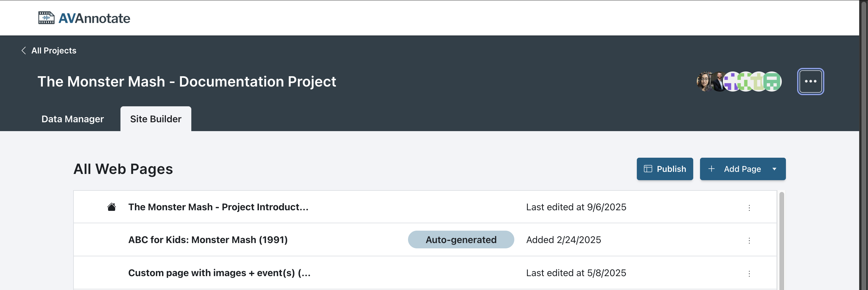Click the home icon on the Project Introduction row
This screenshot has height=290, width=868.
click(112, 207)
